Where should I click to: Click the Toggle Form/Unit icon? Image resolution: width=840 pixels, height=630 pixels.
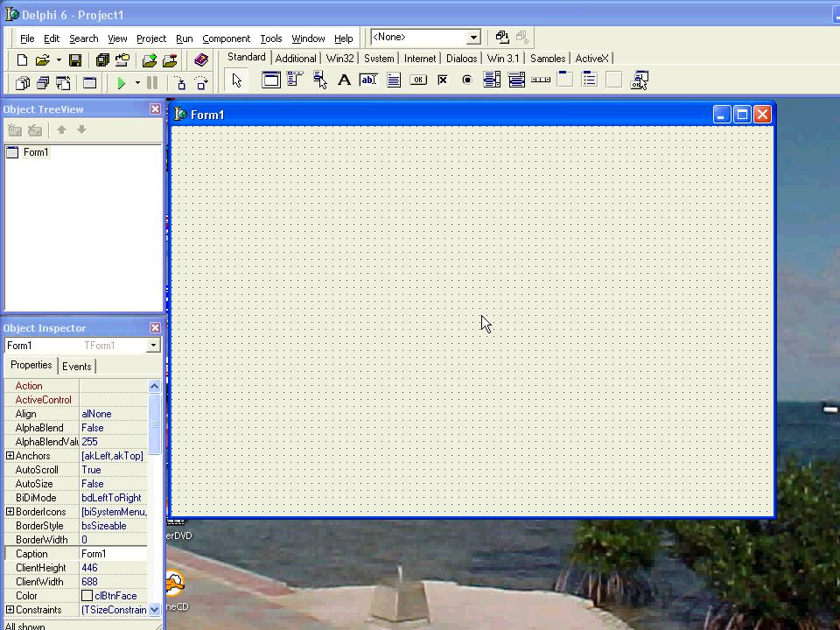coord(63,83)
